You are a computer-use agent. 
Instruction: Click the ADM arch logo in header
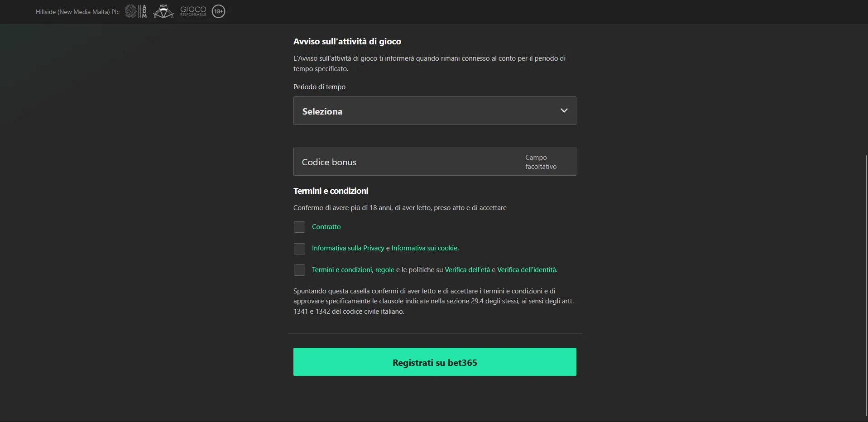point(163,11)
